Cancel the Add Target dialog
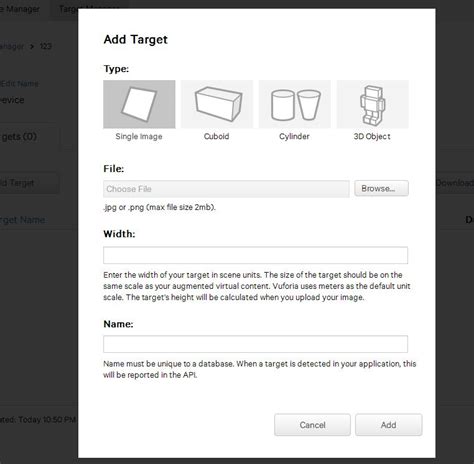This screenshot has width=474, height=464. pos(312,425)
